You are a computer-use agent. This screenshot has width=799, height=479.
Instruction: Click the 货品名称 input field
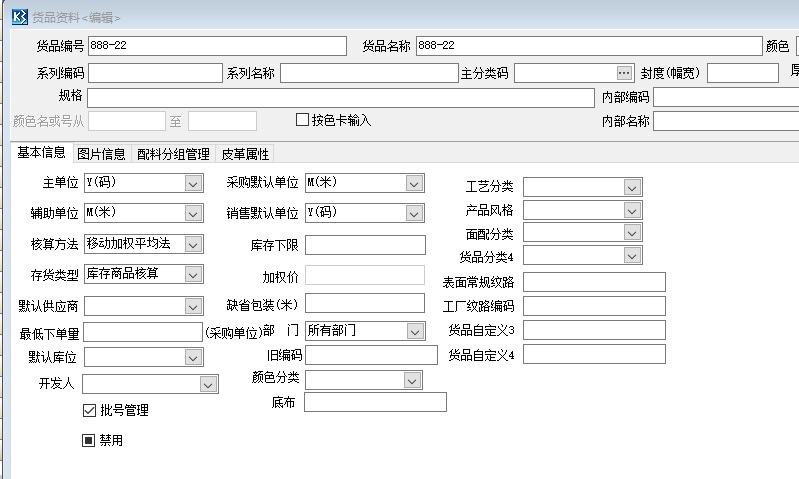(589, 46)
